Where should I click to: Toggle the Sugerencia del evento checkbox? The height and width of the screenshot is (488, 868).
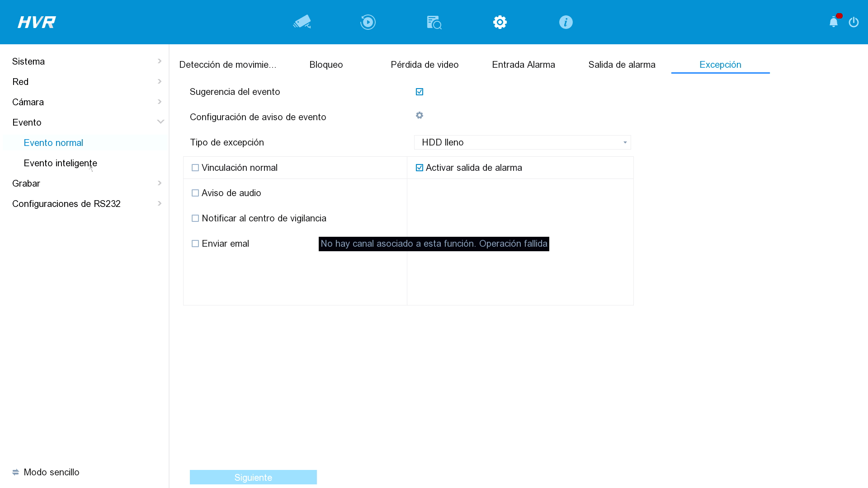[420, 92]
